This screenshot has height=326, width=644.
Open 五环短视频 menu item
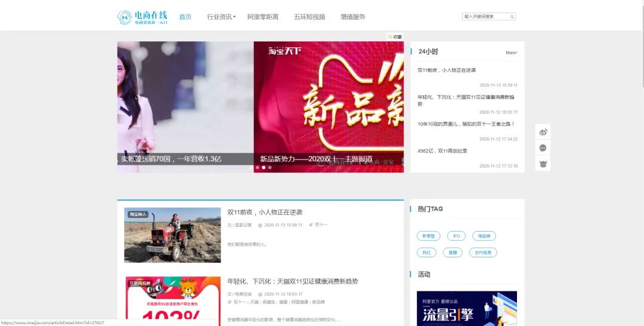click(x=309, y=17)
